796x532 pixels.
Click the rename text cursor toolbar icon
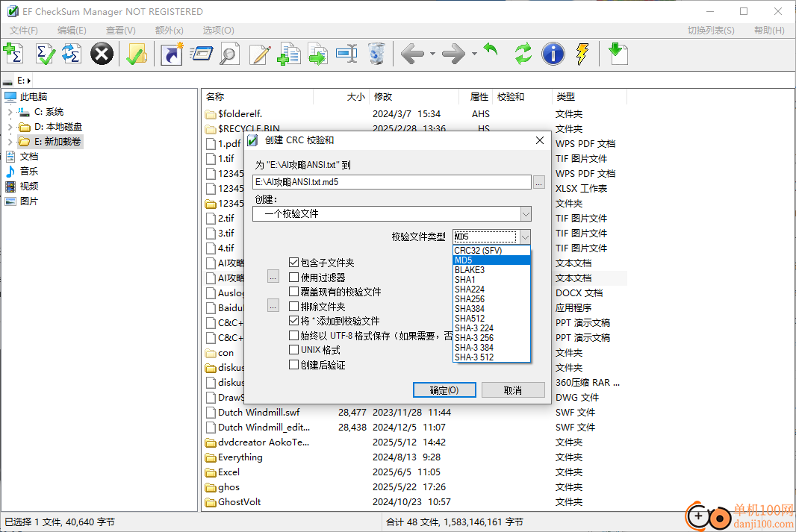[x=346, y=54]
